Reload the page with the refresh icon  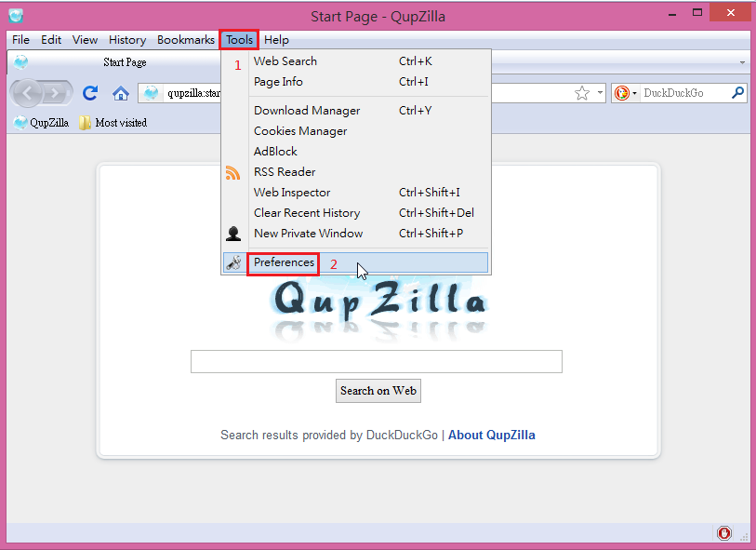[90, 93]
